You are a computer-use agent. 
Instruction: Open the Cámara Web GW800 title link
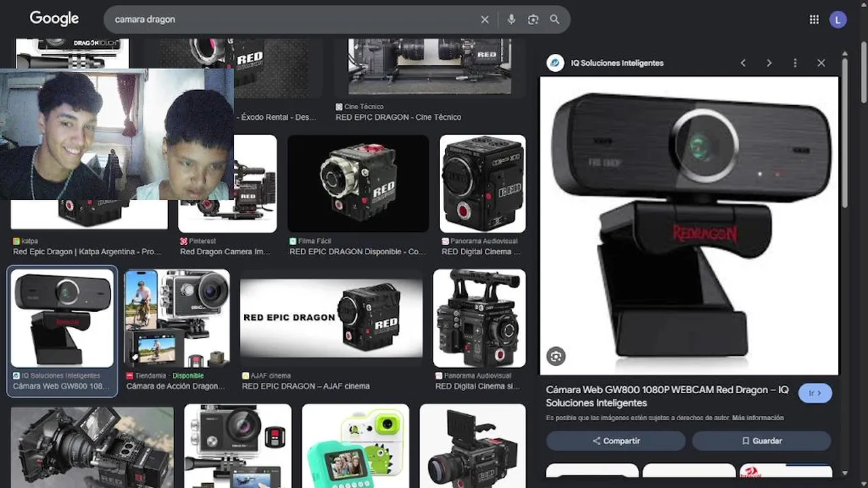[x=667, y=396]
